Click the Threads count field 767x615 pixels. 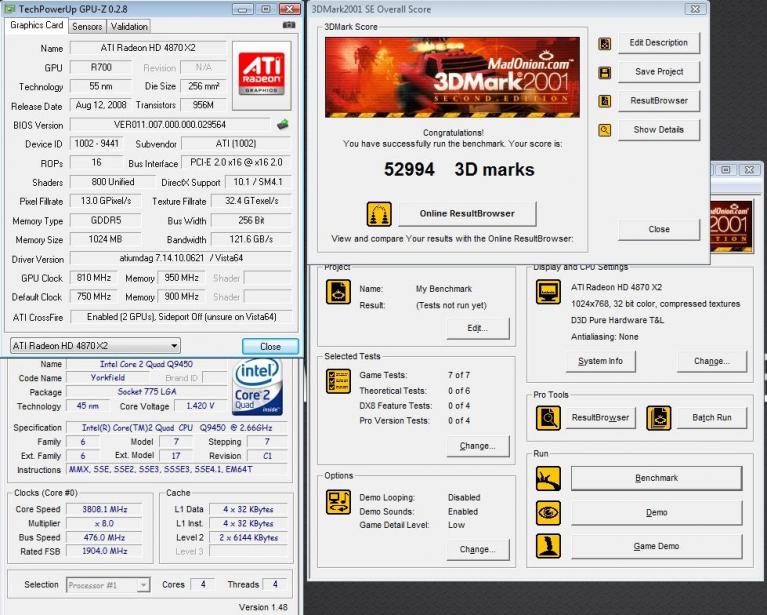(x=275, y=585)
